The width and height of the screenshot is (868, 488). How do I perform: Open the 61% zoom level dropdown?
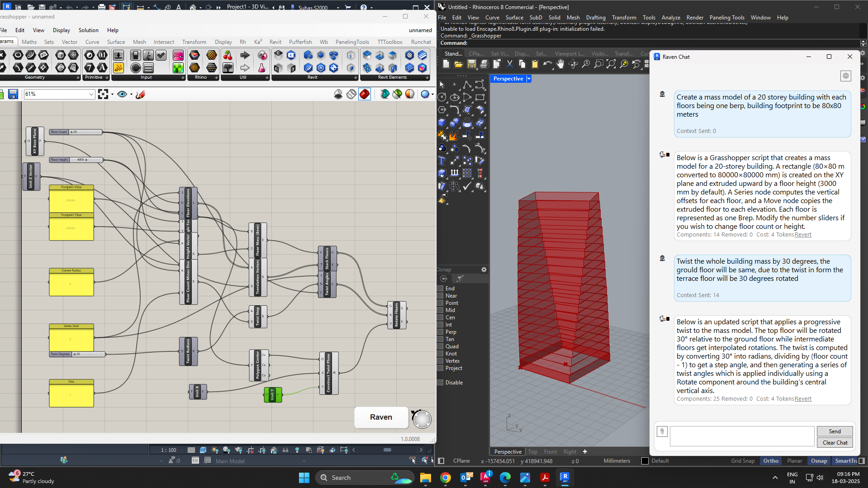pos(91,94)
